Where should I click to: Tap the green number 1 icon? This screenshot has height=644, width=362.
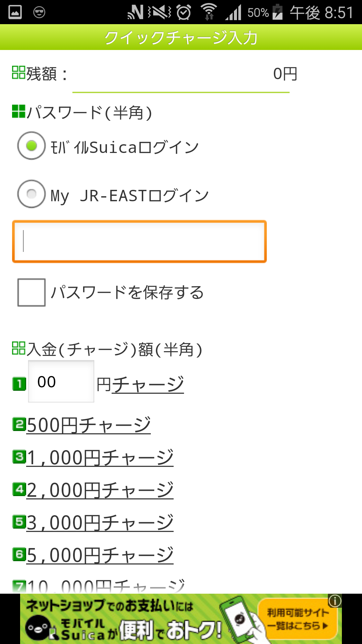19,384
